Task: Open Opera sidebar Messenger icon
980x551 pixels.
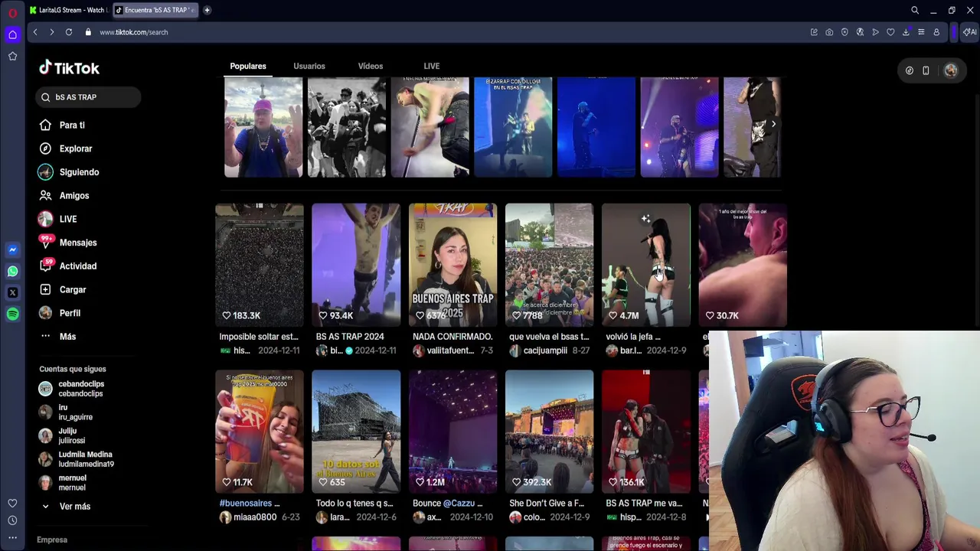Action: tap(12, 249)
